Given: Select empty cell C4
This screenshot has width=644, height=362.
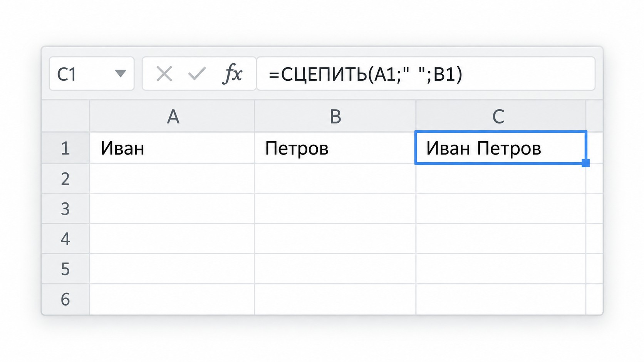Looking at the screenshot, I should pyautogui.click(x=501, y=239).
